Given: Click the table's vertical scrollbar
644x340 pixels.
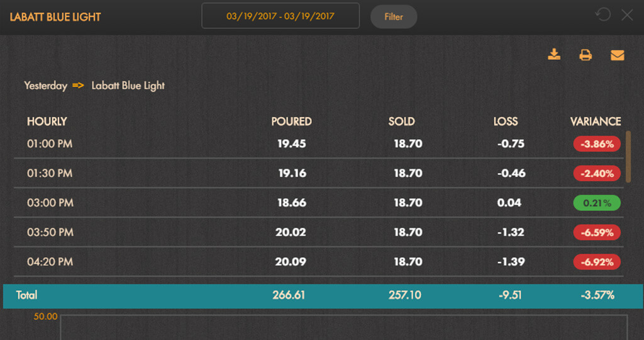Looking at the screenshot, I should (628, 157).
